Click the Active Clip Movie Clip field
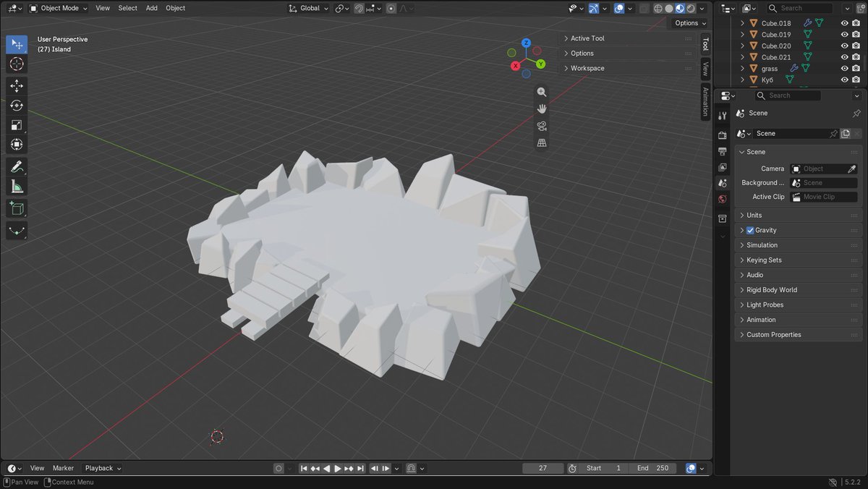This screenshot has width=868, height=489. coord(824,197)
